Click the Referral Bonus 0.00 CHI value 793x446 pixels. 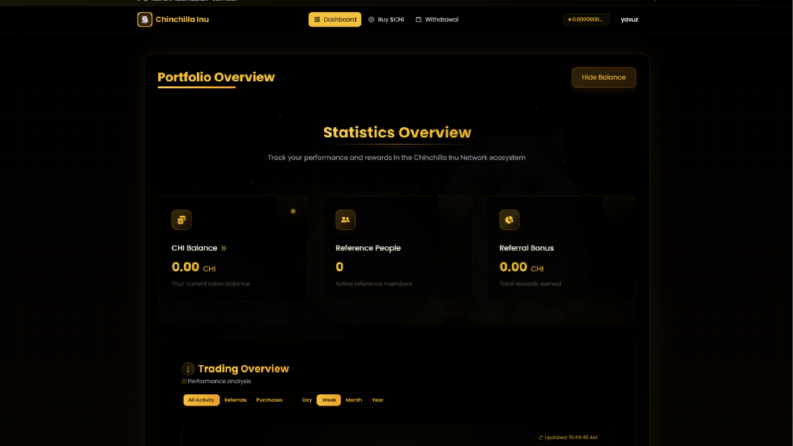(x=521, y=267)
